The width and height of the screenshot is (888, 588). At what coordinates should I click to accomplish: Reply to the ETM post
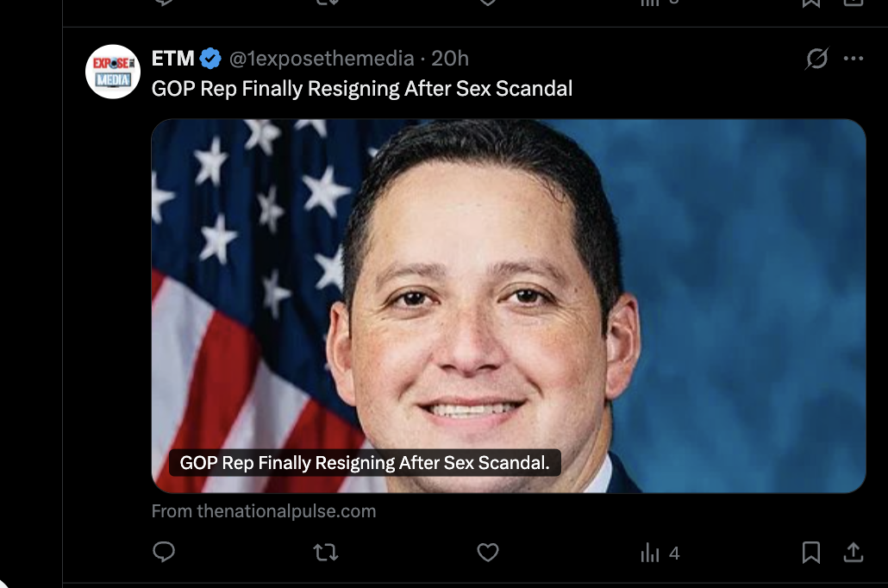pyautogui.click(x=164, y=552)
